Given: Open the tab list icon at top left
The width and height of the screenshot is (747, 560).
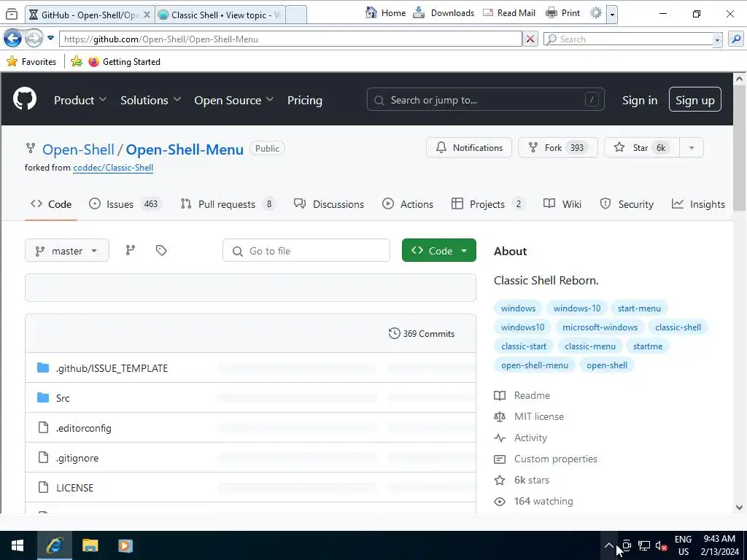Looking at the screenshot, I should [x=12, y=15].
